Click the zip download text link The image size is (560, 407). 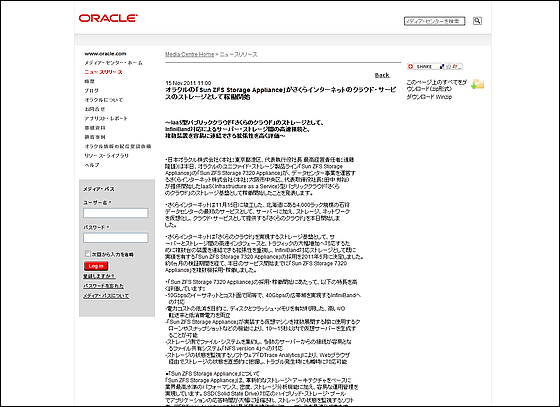[x=436, y=85]
